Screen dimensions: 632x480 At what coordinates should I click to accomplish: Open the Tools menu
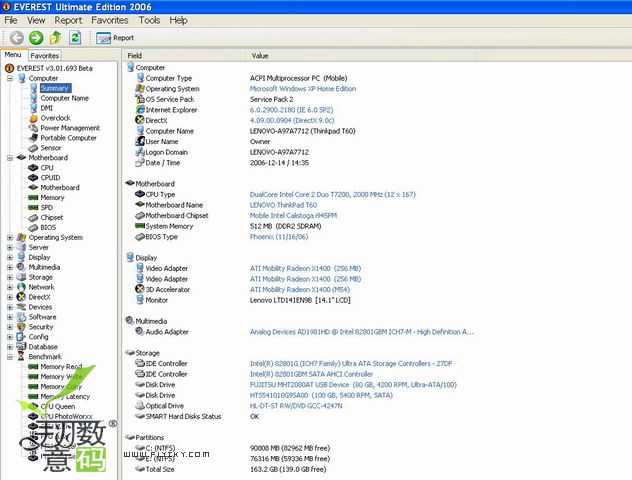click(x=149, y=20)
